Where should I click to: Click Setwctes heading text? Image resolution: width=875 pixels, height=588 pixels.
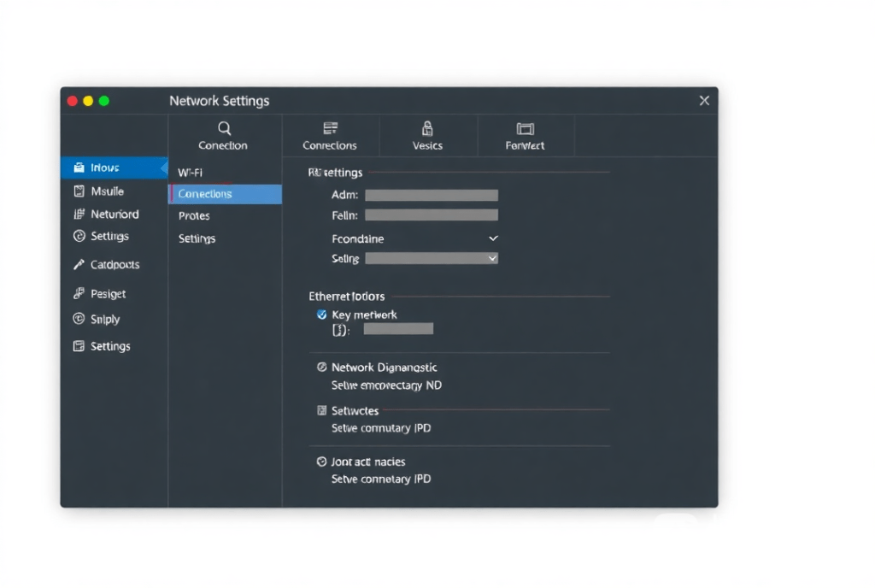coord(355,410)
